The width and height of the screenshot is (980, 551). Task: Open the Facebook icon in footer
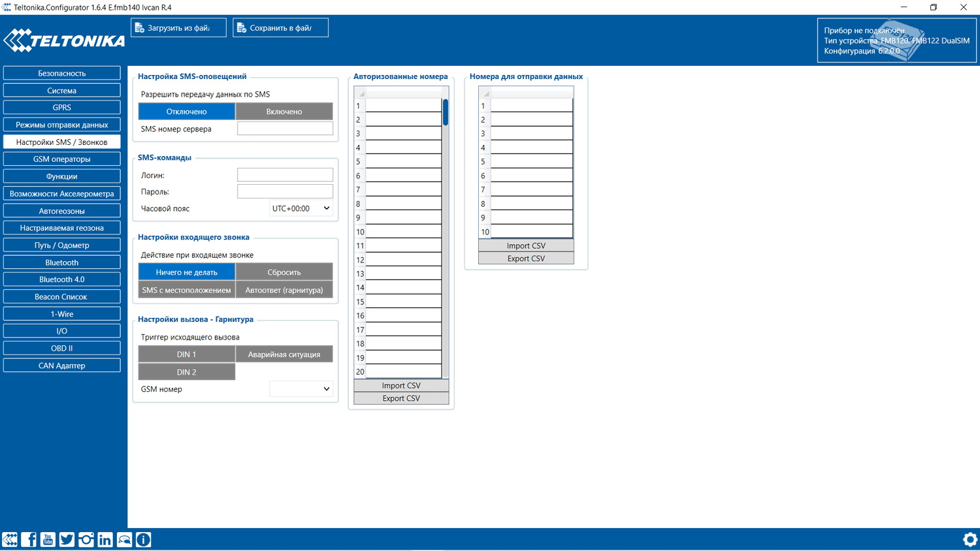click(x=29, y=539)
